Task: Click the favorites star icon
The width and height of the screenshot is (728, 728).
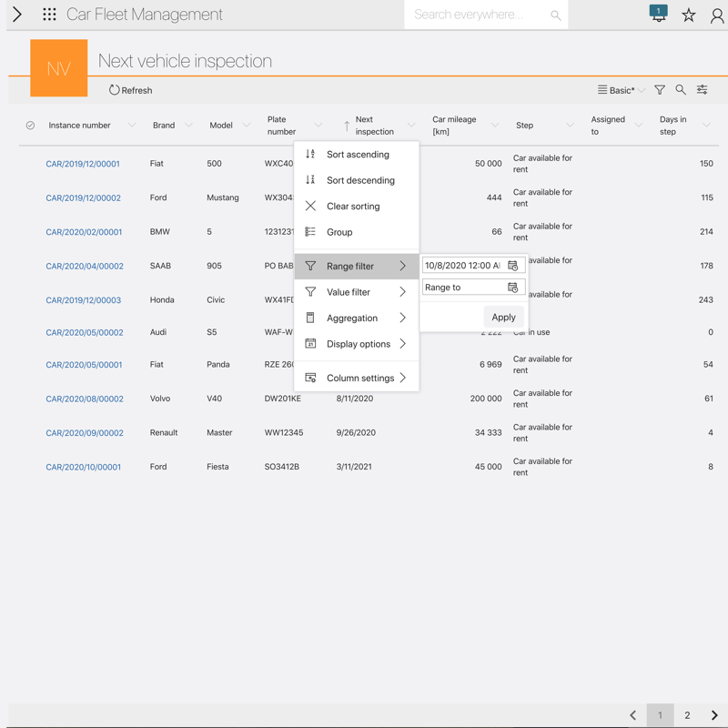Action: 689,15
